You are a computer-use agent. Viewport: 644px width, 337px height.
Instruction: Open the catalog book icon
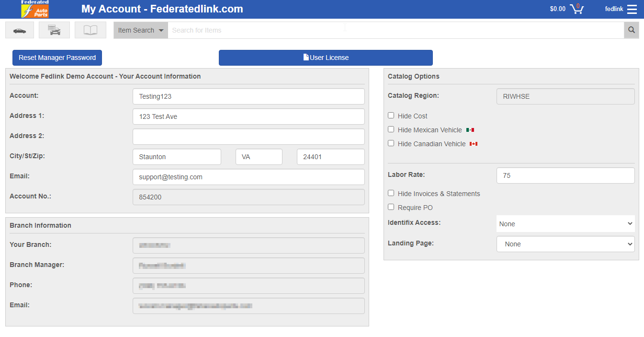(x=90, y=30)
